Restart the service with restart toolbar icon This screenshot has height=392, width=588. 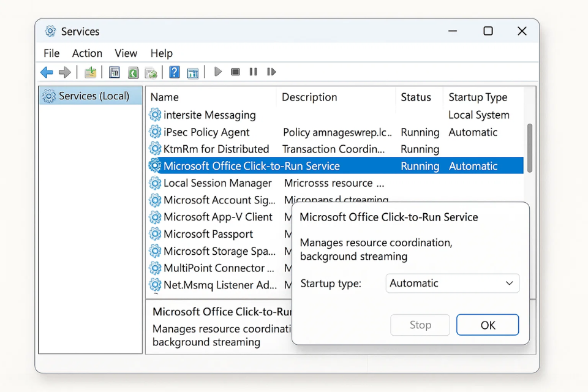(x=271, y=72)
